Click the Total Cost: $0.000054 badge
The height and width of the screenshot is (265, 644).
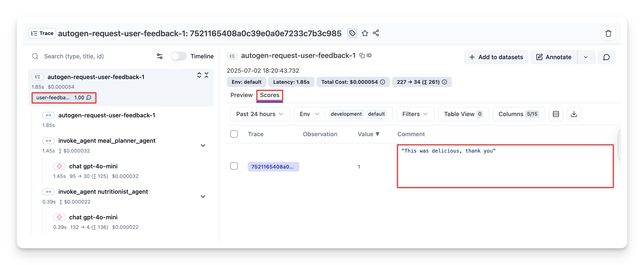click(x=353, y=82)
